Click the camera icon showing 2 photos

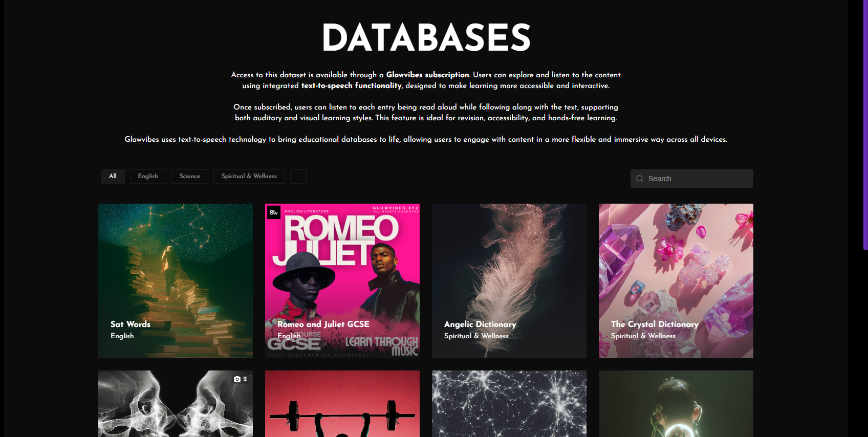click(x=237, y=379)
